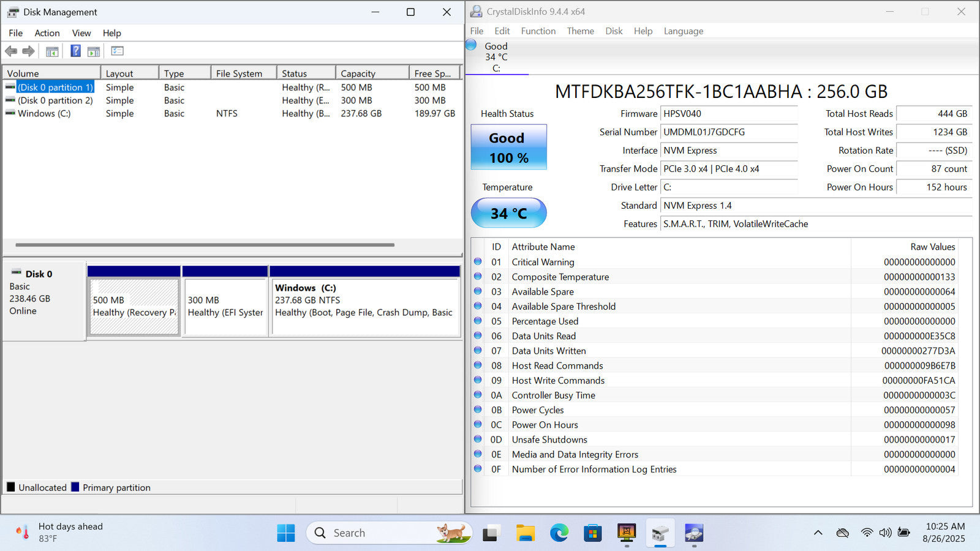Viewport: 980px width, 551px height.
Task: Show hidden system tray icons chevron
Action: [x=818, y=533]
